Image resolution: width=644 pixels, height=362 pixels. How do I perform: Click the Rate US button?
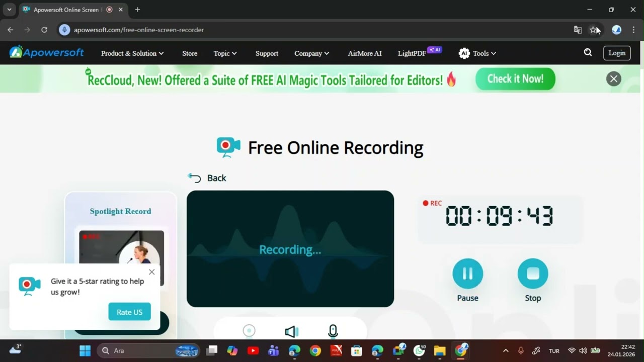129,312
